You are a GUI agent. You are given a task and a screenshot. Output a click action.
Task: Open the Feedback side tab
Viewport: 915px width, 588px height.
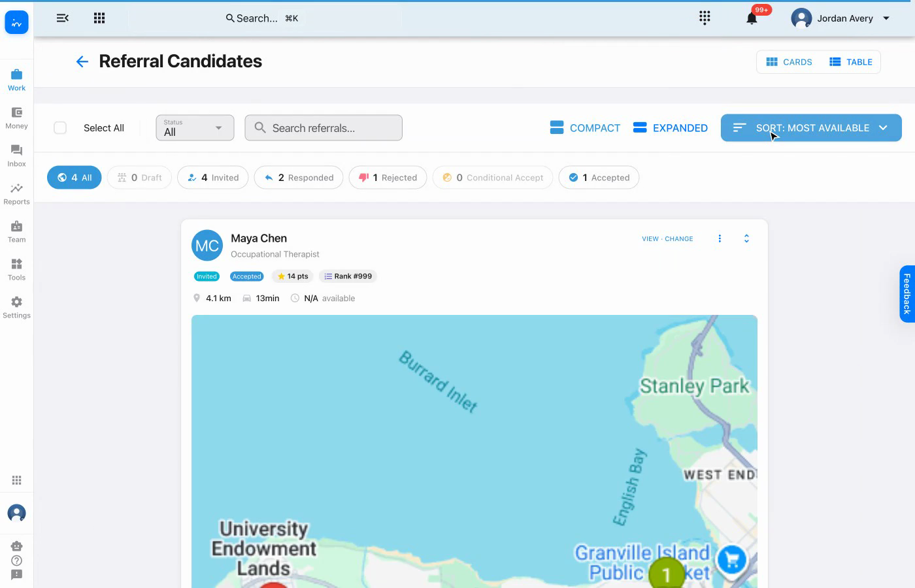pos(907,294)
